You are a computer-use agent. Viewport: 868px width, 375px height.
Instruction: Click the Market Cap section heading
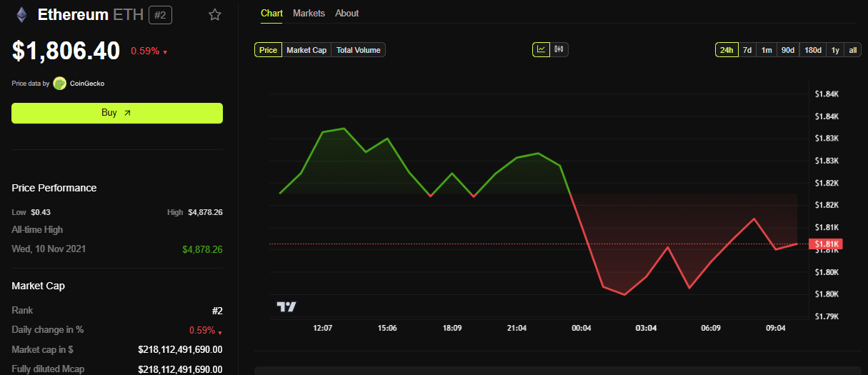point(38,286)
